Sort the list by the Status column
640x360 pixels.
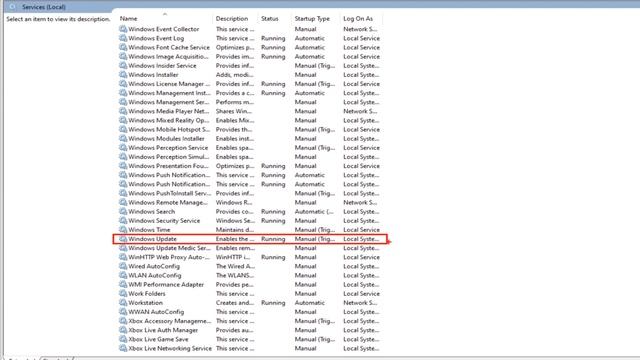(x=269, y=18)
